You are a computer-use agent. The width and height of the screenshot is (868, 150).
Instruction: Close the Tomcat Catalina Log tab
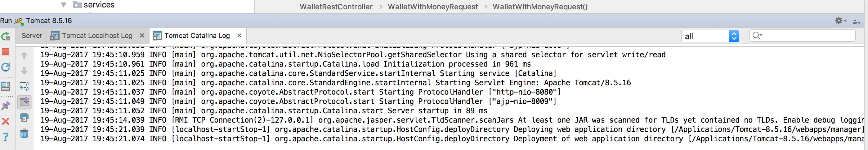click(239, 35)
